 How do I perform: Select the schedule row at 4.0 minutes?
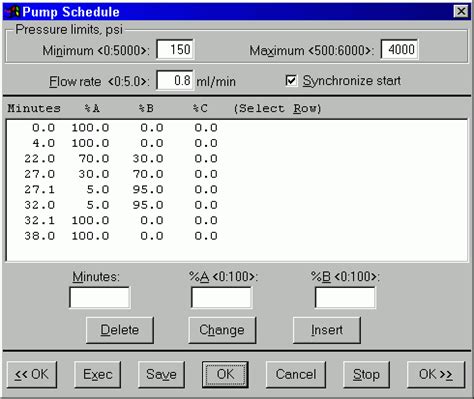237,143
